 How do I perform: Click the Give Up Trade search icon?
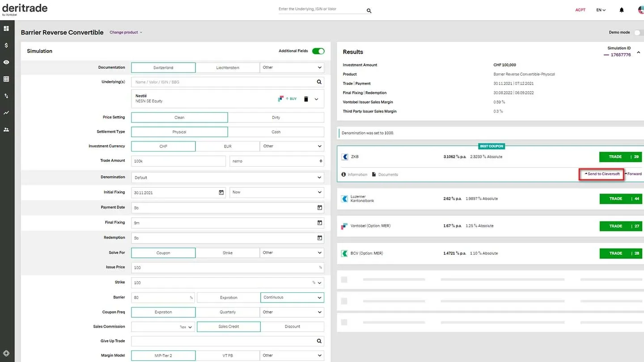319,341
